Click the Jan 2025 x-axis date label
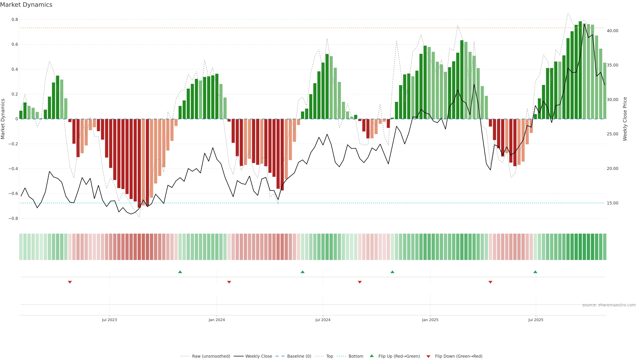Screen dimensions: 644x362 tap(430, 320)
